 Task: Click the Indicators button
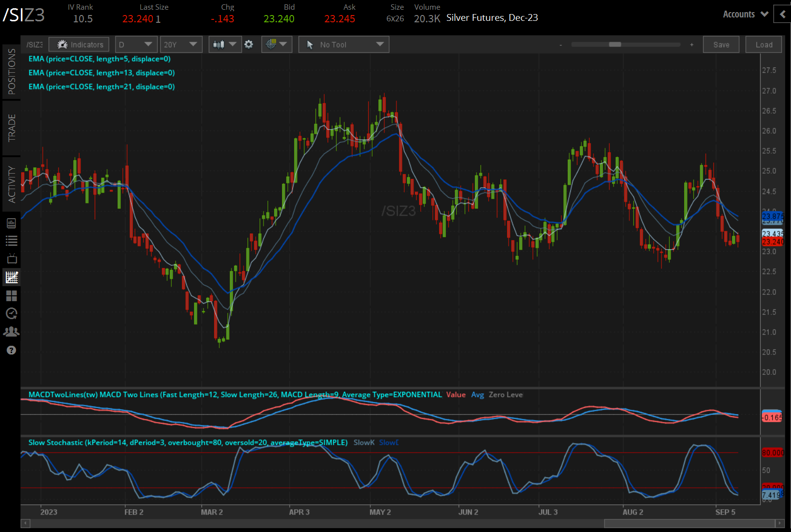[x=79, y=45]
